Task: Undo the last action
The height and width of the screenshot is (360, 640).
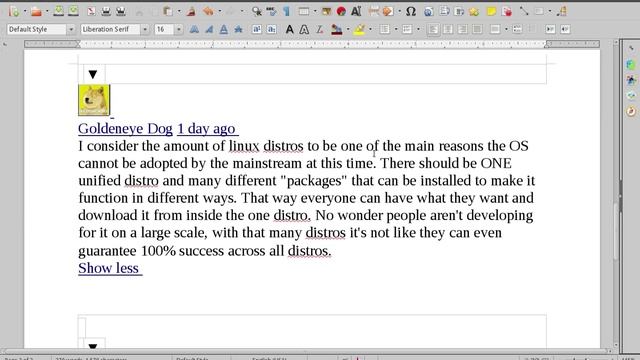Action: [x=209, y=11]
